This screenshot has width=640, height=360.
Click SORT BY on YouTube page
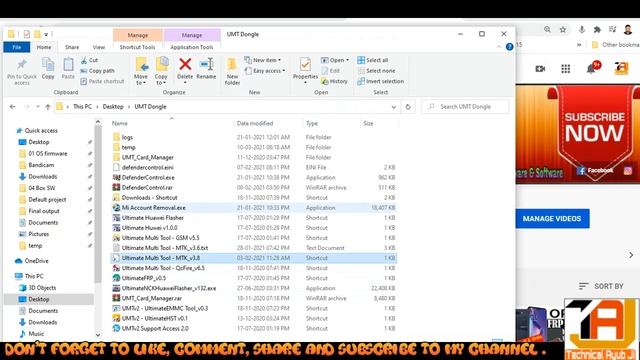pos(602,287)
